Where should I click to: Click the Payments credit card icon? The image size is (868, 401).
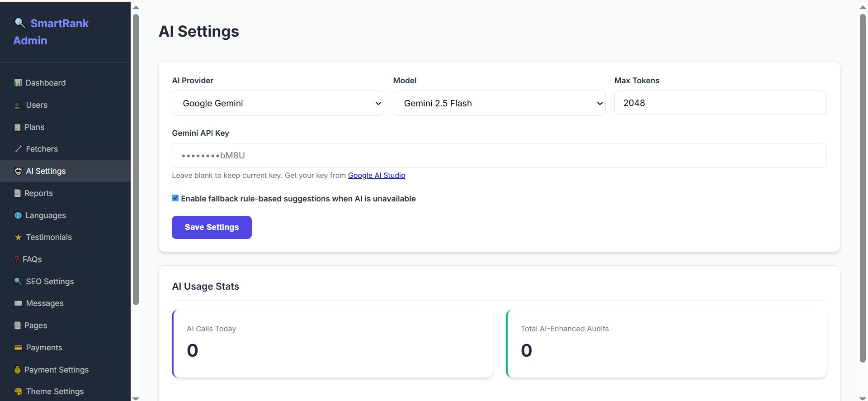click(18, 348)
